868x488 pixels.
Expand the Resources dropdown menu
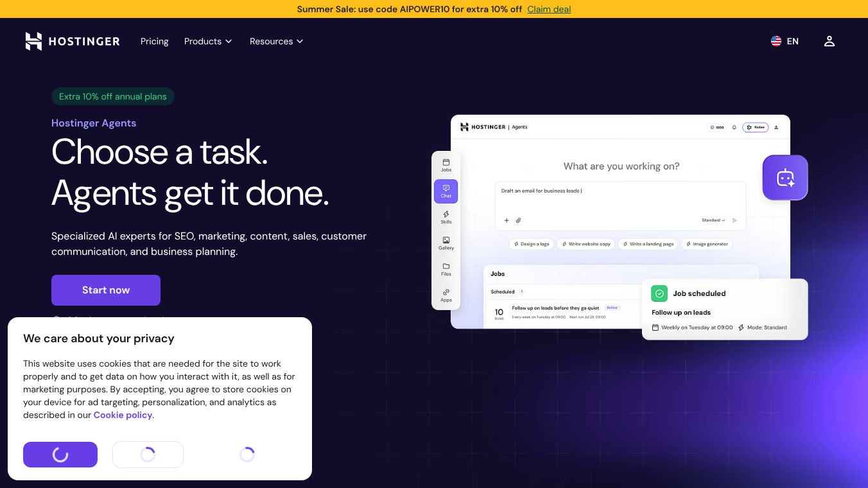[x=277, y=41]
